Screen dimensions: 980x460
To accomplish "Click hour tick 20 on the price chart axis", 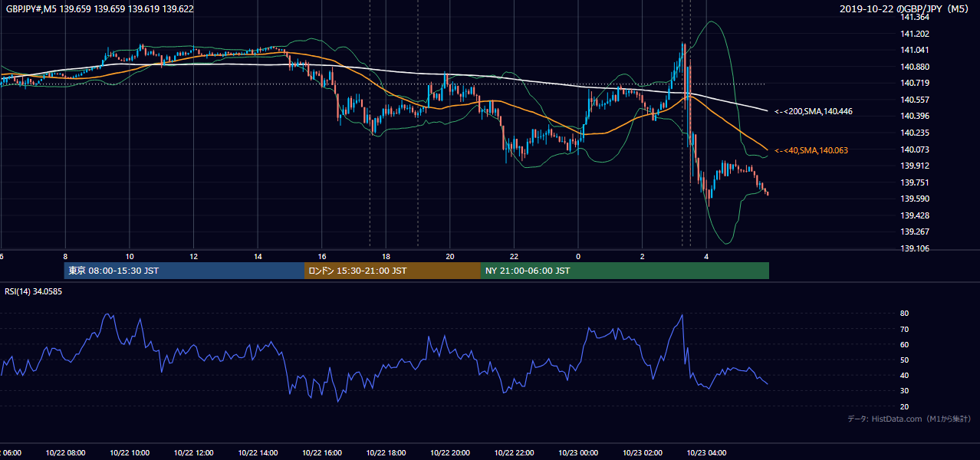I will (x=450, y=257).
